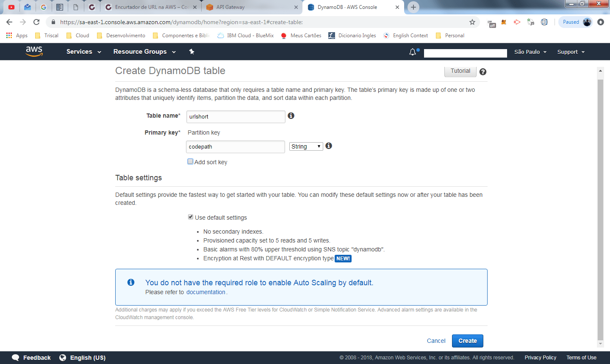
Task: Open the notifications bell
Action: point(413,52)
